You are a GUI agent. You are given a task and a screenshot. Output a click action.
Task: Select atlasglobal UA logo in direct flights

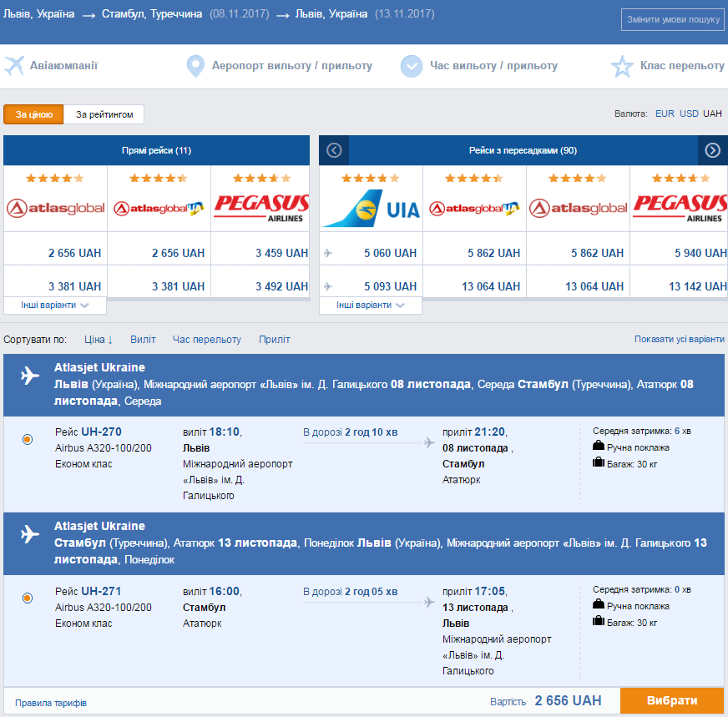pyautogui.click(x=159, y=209)
